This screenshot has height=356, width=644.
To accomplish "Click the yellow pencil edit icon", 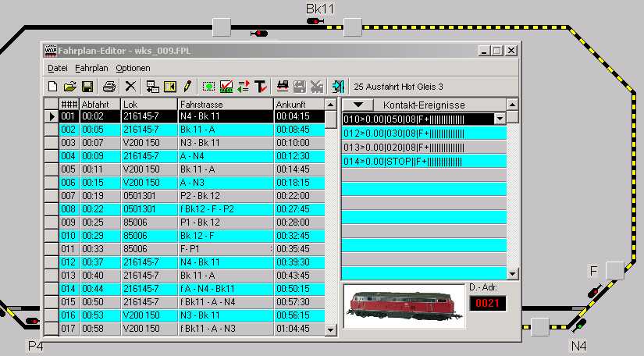I will pos(187,86).
